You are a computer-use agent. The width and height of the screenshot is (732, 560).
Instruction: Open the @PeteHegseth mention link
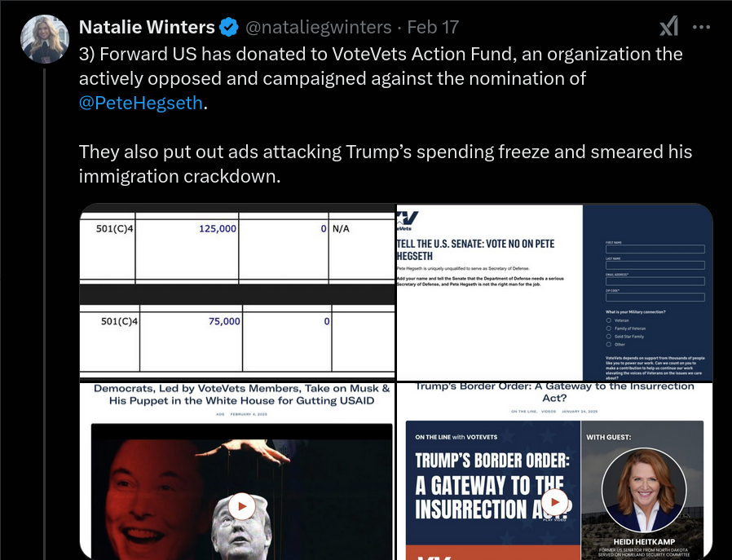(140, 103)
